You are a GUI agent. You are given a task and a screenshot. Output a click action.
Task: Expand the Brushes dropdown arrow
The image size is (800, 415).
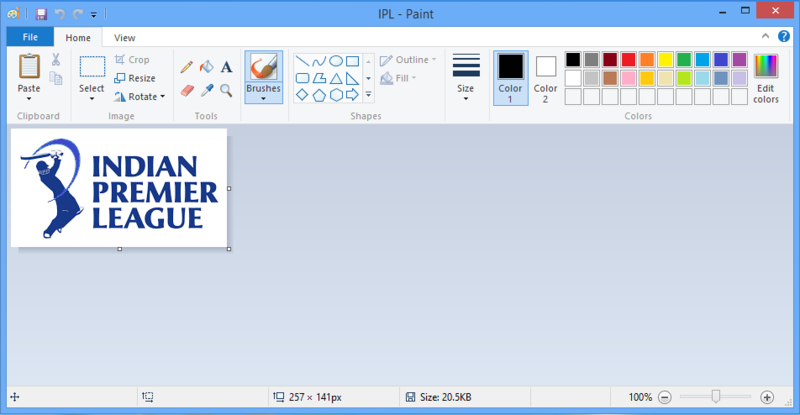coord(263,99)
